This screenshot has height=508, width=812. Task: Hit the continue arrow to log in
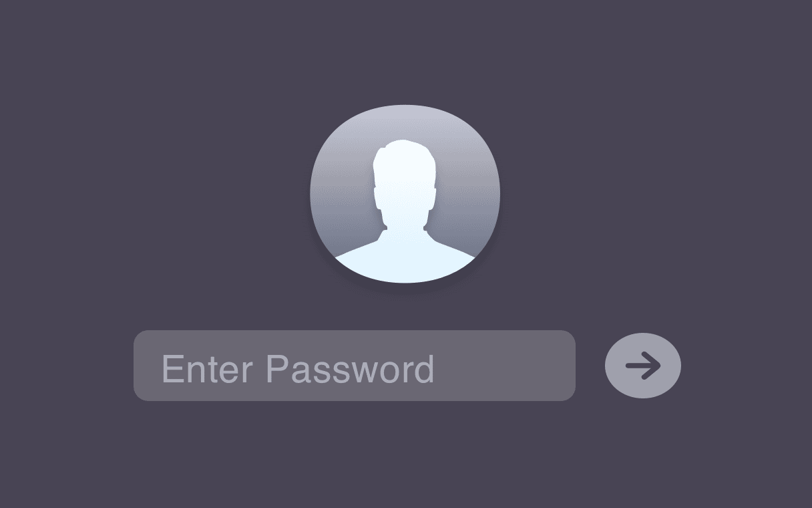point(642,366)
